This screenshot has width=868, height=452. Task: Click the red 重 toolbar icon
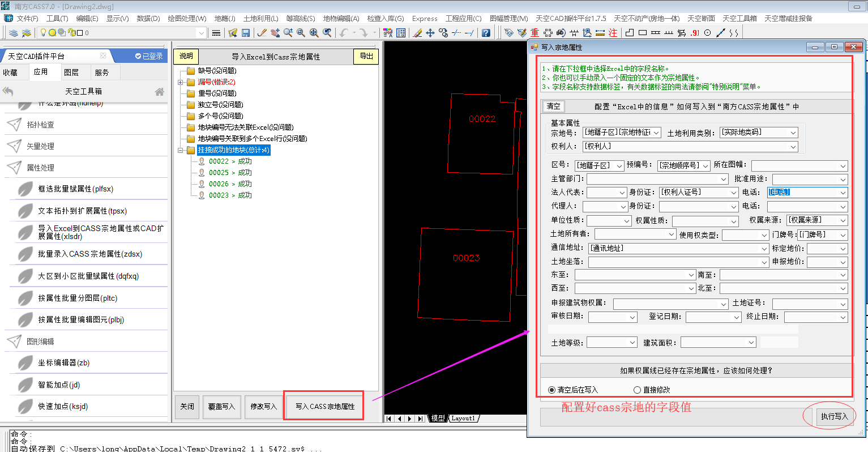535,33
